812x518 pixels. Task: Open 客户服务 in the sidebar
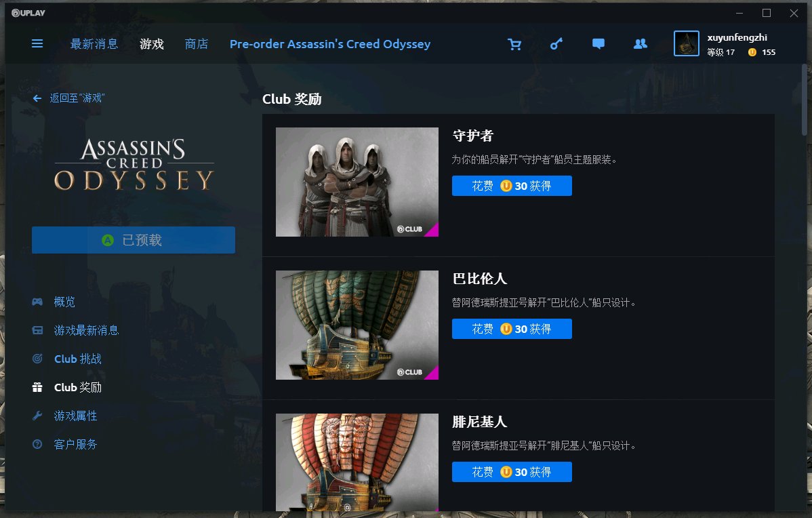pyautogui.click(x=76, y=444)
